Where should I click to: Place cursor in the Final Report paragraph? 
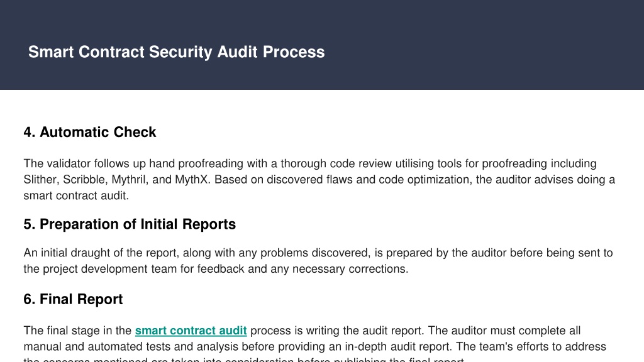click(x=314, y=343)
